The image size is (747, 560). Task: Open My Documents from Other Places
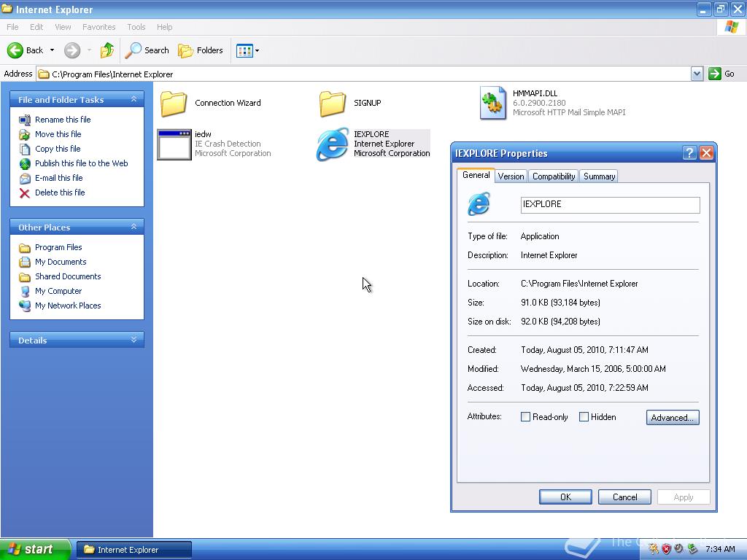tap(61, 262)
